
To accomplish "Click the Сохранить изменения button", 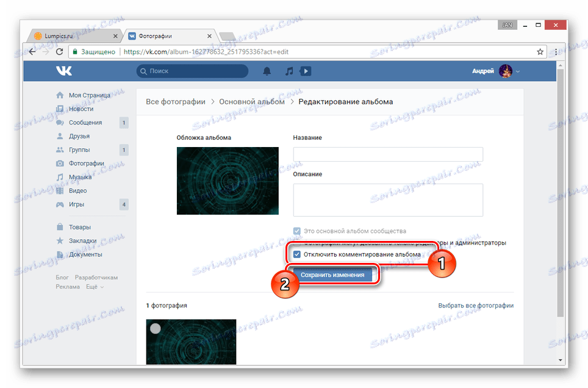I will pos(332,275).
